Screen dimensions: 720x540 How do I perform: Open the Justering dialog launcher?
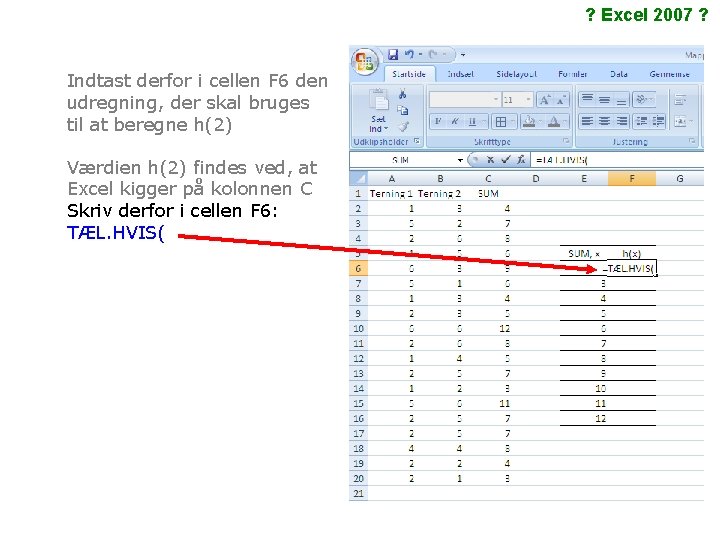point(692,141)
